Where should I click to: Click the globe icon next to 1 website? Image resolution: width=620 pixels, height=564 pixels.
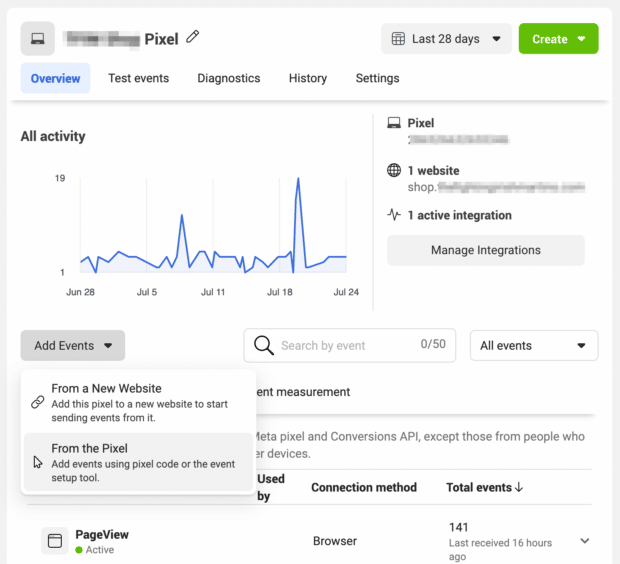coord(394,171)
